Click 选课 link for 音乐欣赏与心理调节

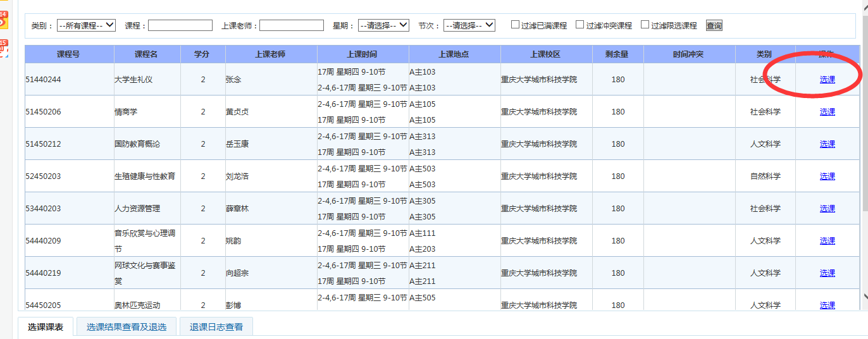827,241
